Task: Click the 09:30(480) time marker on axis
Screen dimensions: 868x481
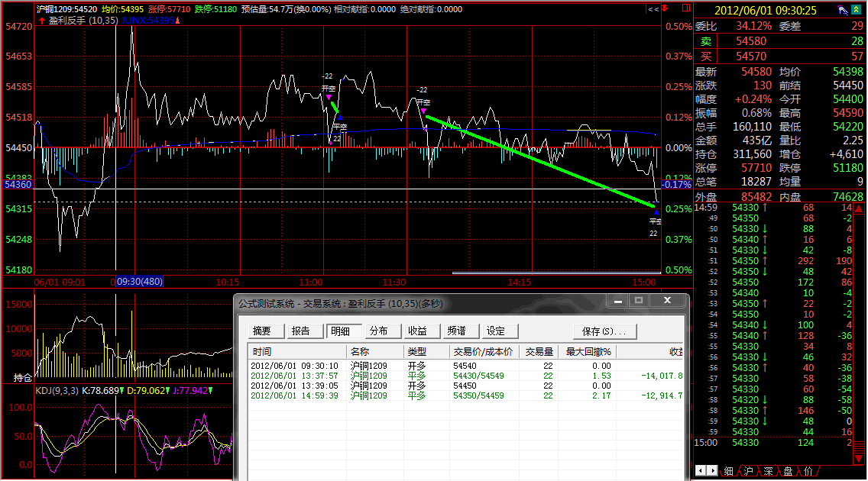Action: (x=140, y=282)
